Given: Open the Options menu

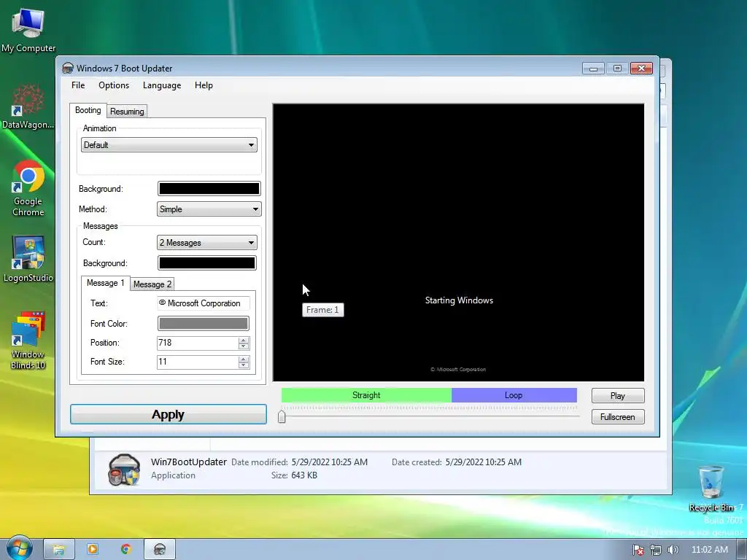Looking at the screenshot, I should [x=114, y=85].
